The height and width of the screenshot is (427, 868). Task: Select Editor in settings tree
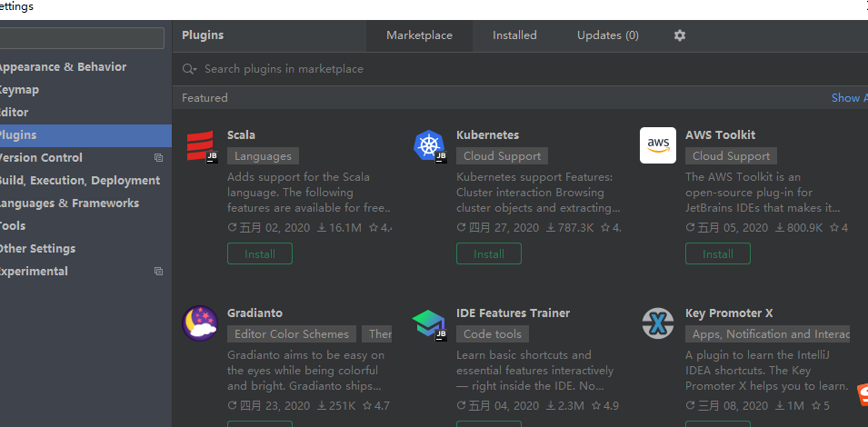[x=85, y=113]
